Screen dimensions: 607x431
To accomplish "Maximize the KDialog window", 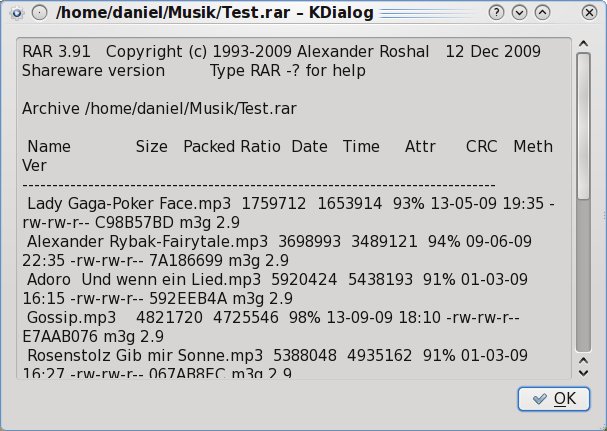I will click(542, 13).
